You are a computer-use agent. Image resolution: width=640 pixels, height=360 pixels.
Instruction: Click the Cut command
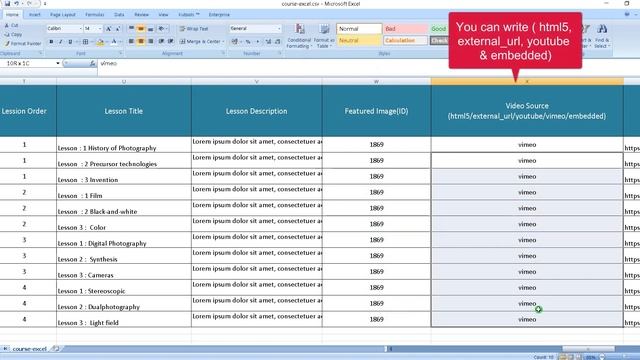click(x=12, y=25)
